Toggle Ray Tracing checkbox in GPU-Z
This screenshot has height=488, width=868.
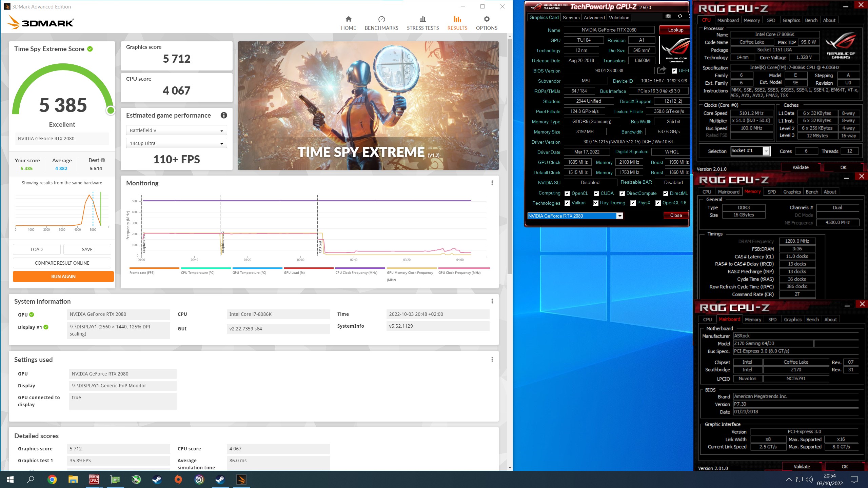click(596, 203)
